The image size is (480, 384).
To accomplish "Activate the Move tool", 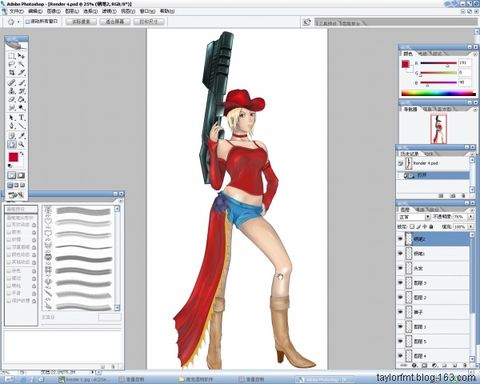I will point(21,56).
